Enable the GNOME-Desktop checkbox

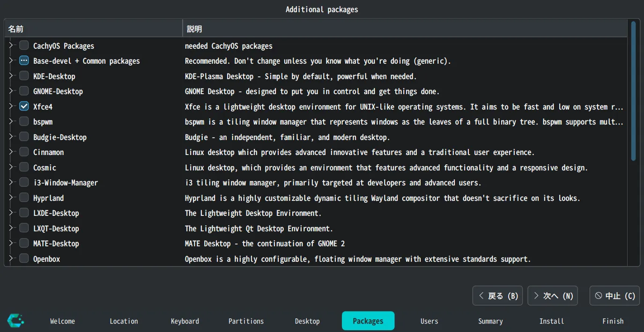click(x=24, y=91)
